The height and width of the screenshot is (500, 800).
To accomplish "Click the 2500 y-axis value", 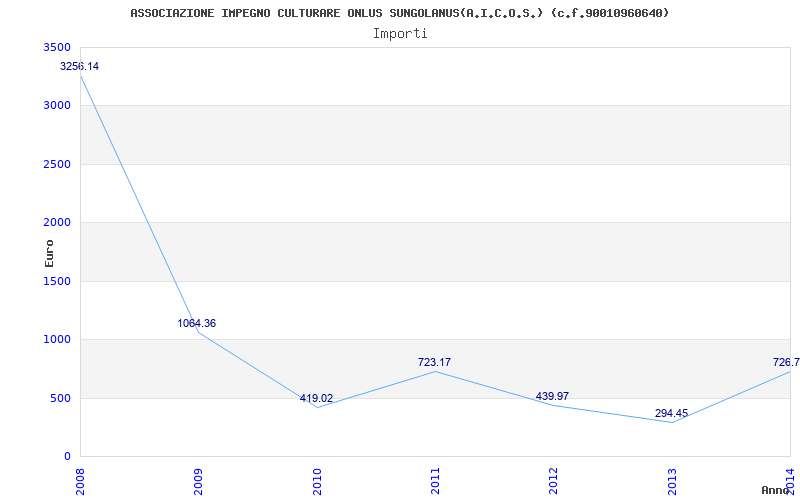I will click(58, 164).
